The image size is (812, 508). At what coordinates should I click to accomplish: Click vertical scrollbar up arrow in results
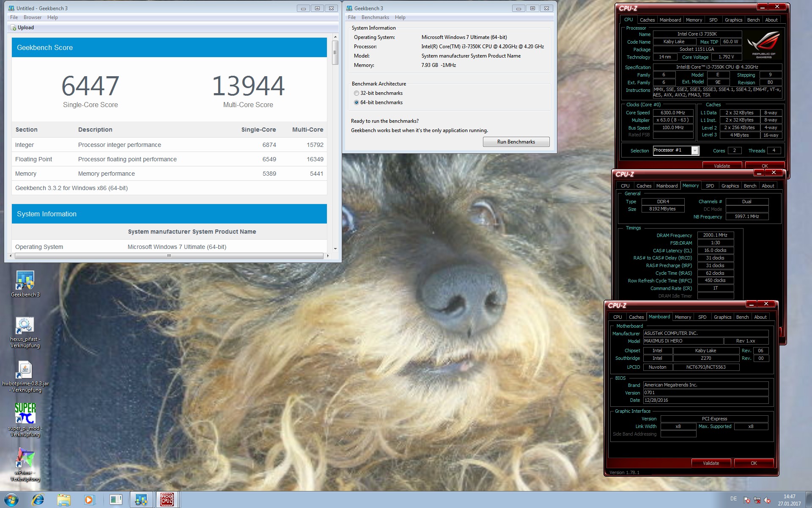click(x=335, y=37)
